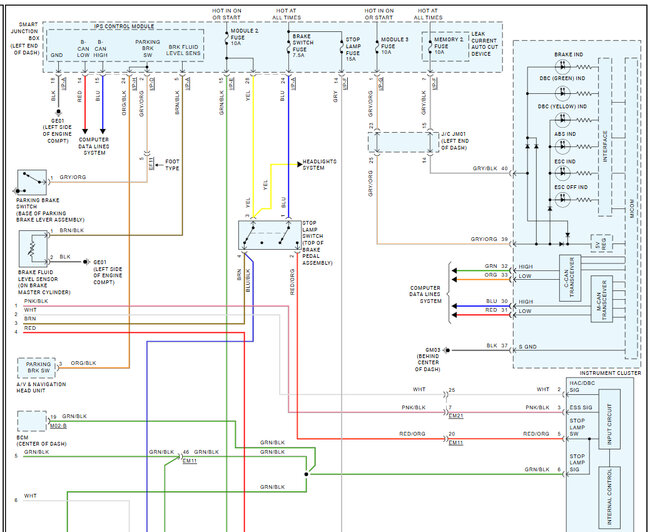The image size is (650, 532).
Task: Click the HAC/DBC SIG terminal label
Action: tap(582, 386)
